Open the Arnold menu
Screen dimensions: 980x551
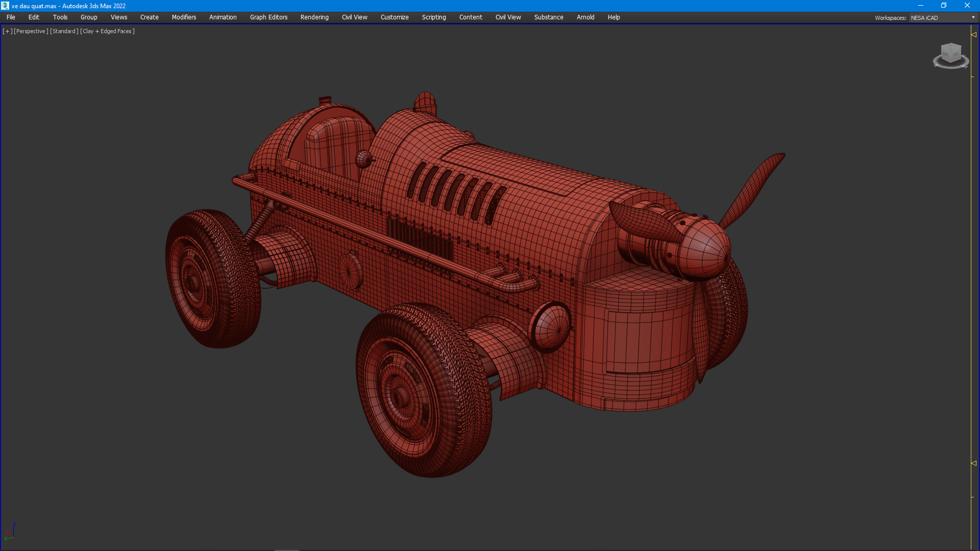point(585,17)
